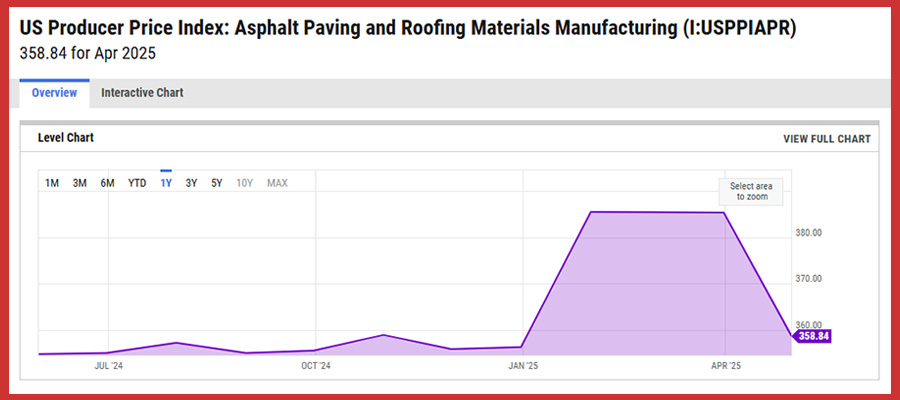The width and height of the screenshot is (900, 400).
Task: Change chart period to 3Y
Action: coord(191,183)
